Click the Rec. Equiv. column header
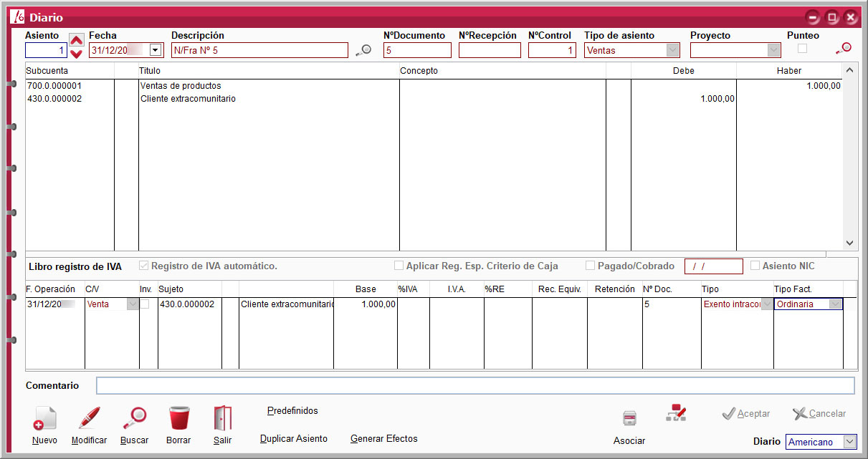The width and height of the screenshot is (868, 459). [x=560, y=289]
